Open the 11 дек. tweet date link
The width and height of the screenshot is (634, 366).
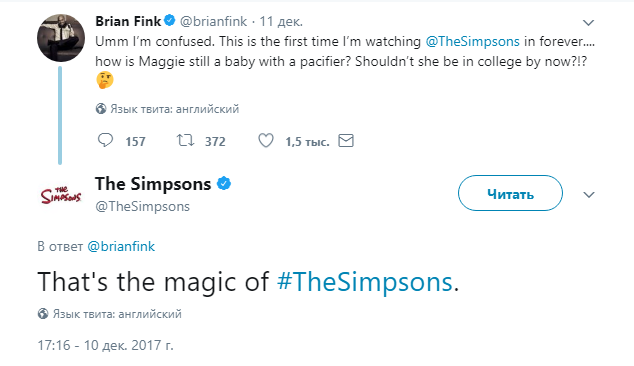point(281,21)
